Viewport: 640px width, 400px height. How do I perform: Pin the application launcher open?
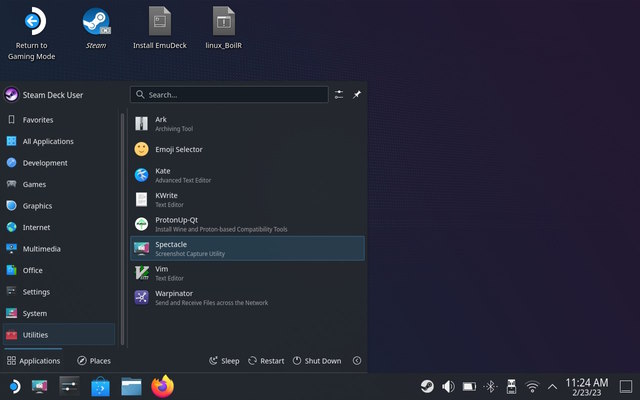pyautogui.click(x=357, y=95)
